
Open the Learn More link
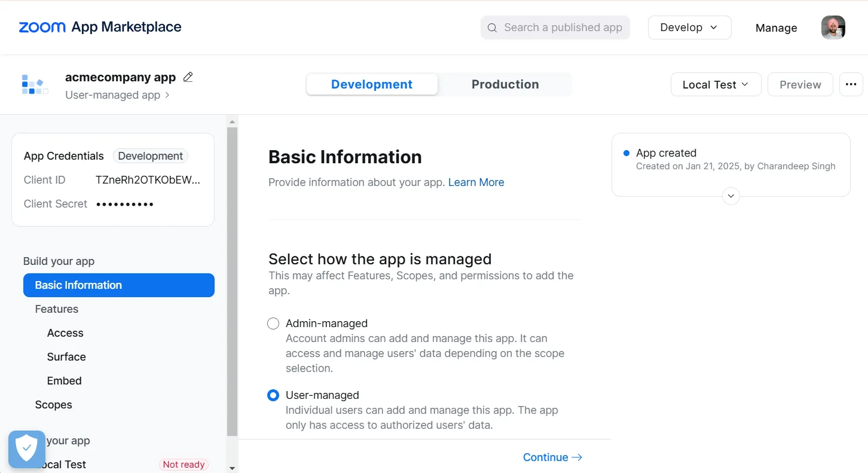[x=476, y=182]
